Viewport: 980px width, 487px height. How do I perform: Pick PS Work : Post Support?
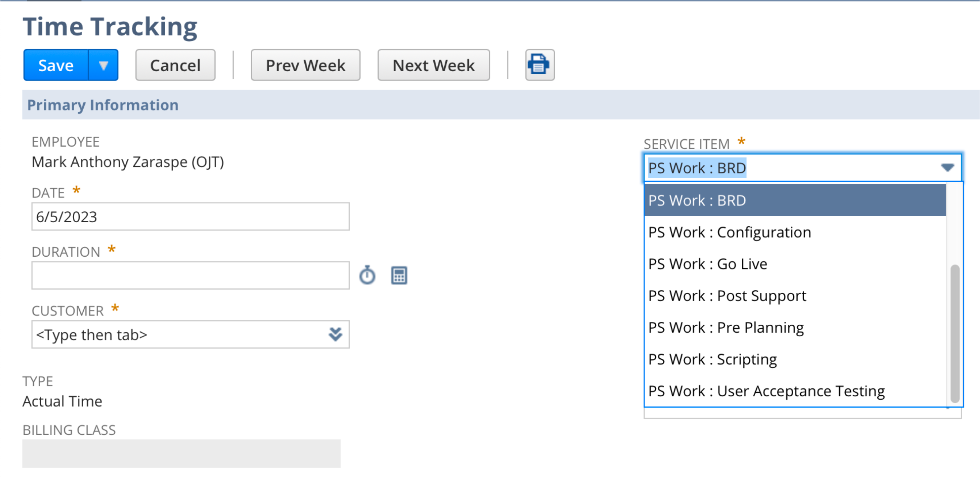[795, 296]
